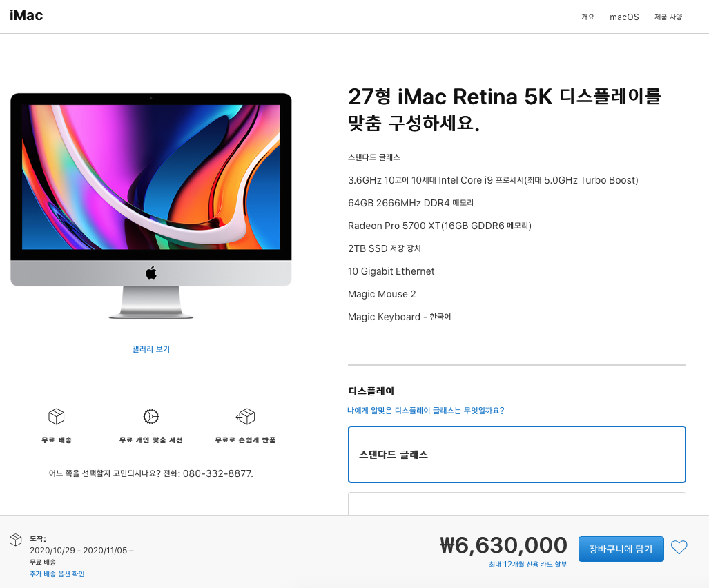Click the free personal session gear icon
Image resolution: width=709 pixels, height=588 pixels.
tap(151, 416)
